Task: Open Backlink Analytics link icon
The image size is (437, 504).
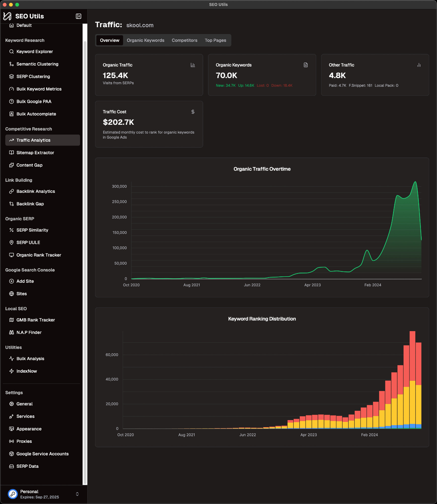Action: pos(11,191)
